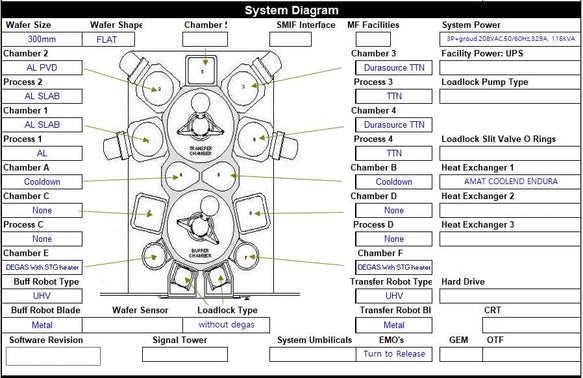583x378 pixels.
Task: Select the Loadlock Type field 'without degas'
Action: pos(226,325)
